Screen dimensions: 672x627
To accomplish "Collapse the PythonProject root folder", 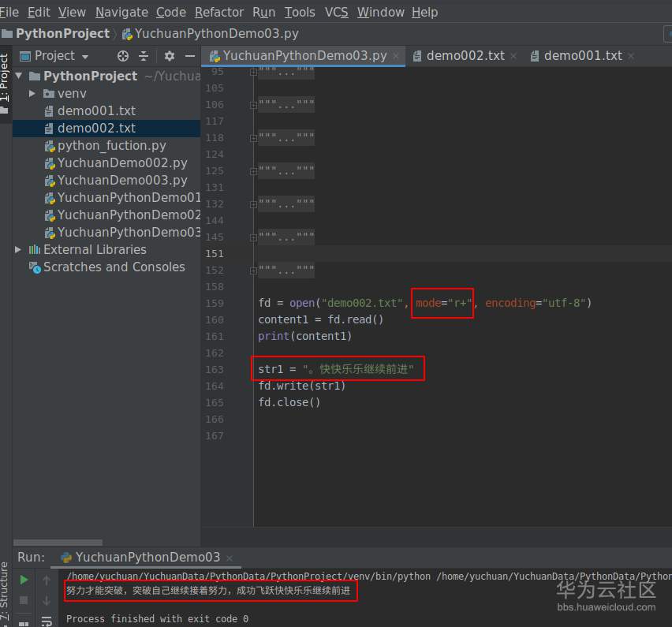I will point(19,76).
